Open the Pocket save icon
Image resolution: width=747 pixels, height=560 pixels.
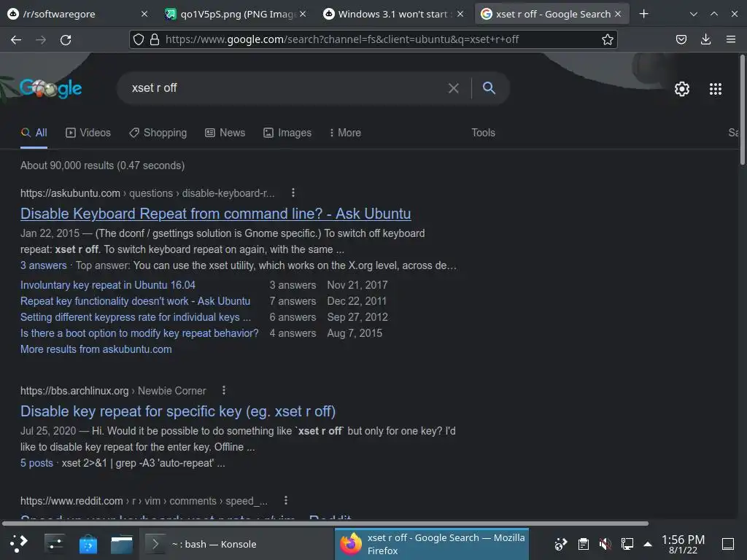click(x=681, y=39)
